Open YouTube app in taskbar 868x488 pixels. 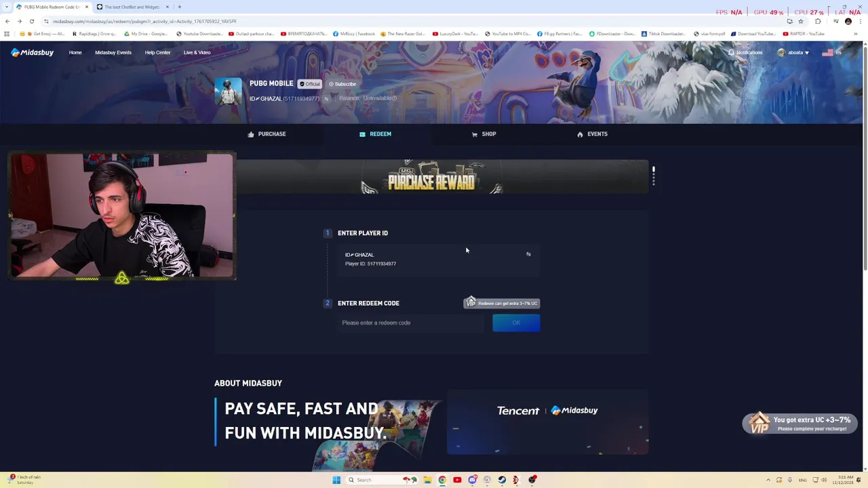(x=457, y=480)
